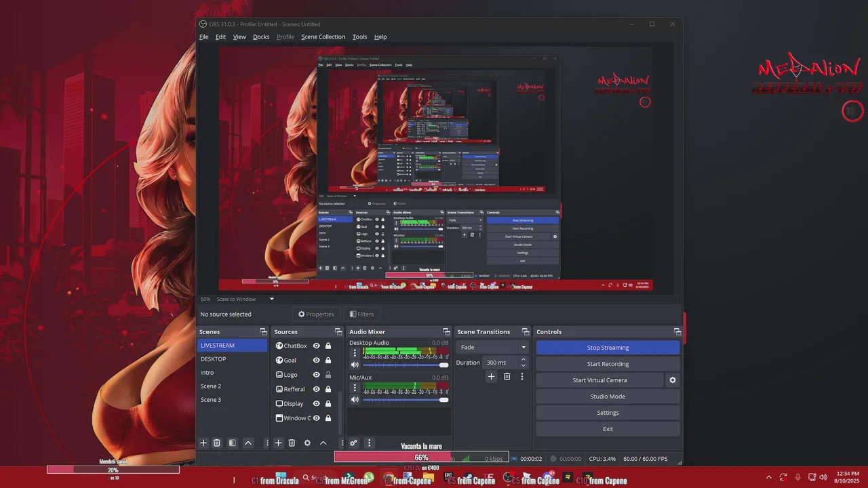
Task: Pop out the Sources dock
Action: coord(338,331)
